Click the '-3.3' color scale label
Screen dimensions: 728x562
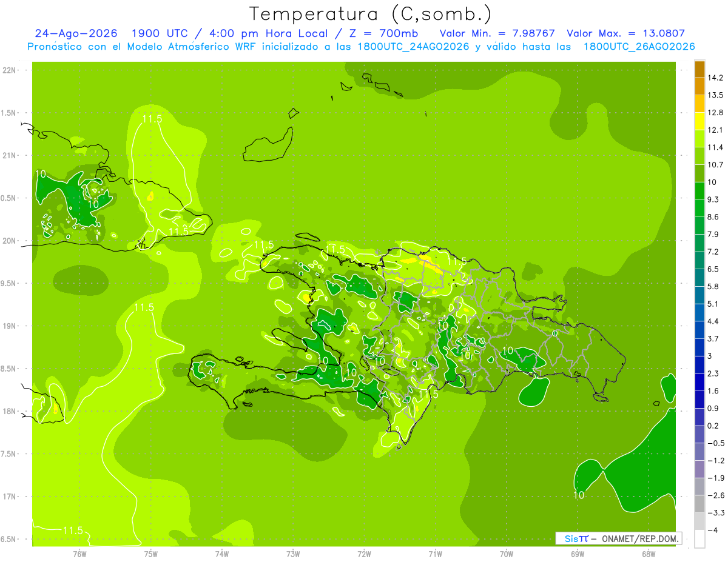[715, 513]
